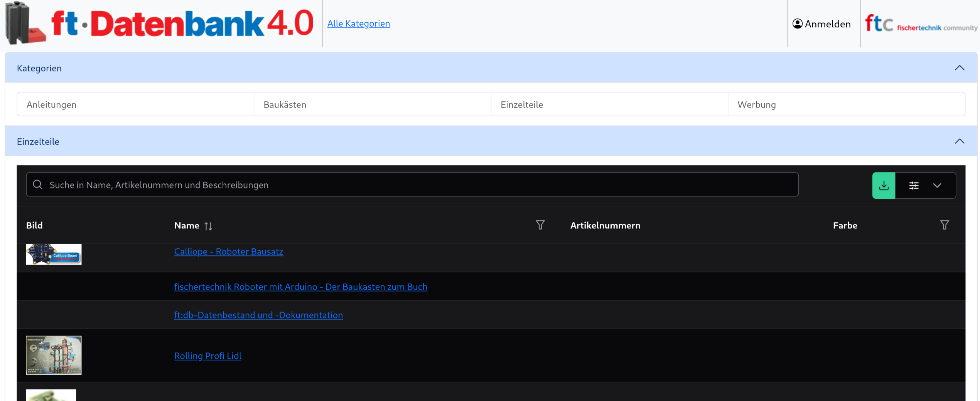Click the Artikelnummern column header
The width and height of the screenshot is (980, 401).
point(605,225)
